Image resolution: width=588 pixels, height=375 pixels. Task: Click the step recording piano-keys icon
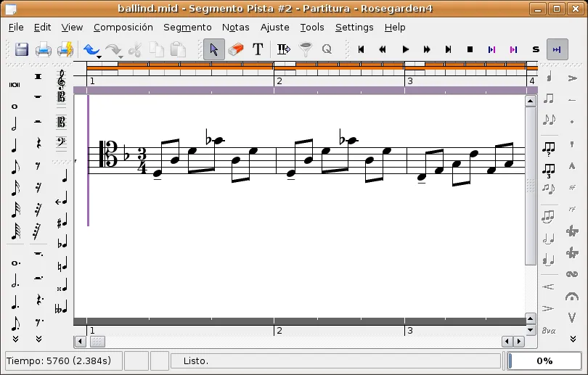tap(284, 49)
